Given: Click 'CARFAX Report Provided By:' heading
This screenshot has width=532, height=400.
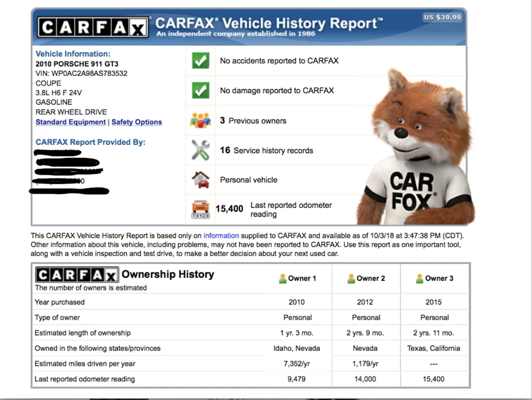Looking at the screenshot, I should pyautogui.click(x=91, y=142).
